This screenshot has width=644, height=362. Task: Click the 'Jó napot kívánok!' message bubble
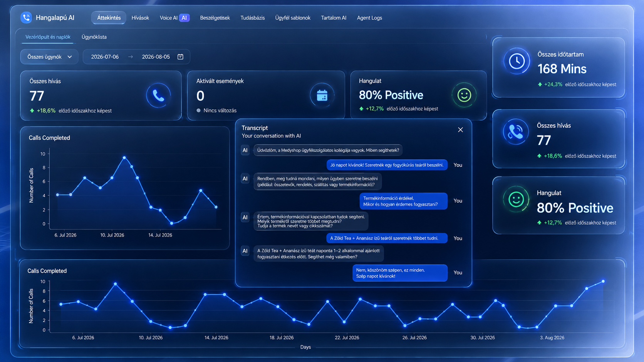tap(387, 165)
